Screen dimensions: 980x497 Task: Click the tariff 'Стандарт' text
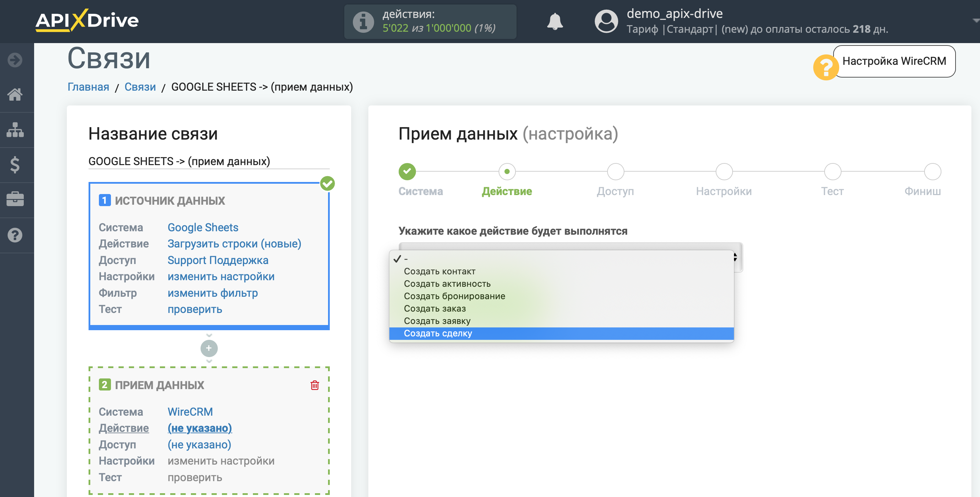tap(690, 29)
